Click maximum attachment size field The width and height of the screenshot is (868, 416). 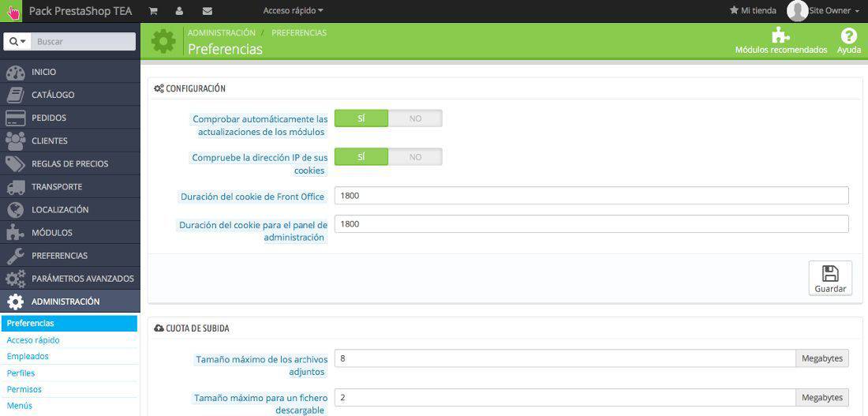pos(565,358)
